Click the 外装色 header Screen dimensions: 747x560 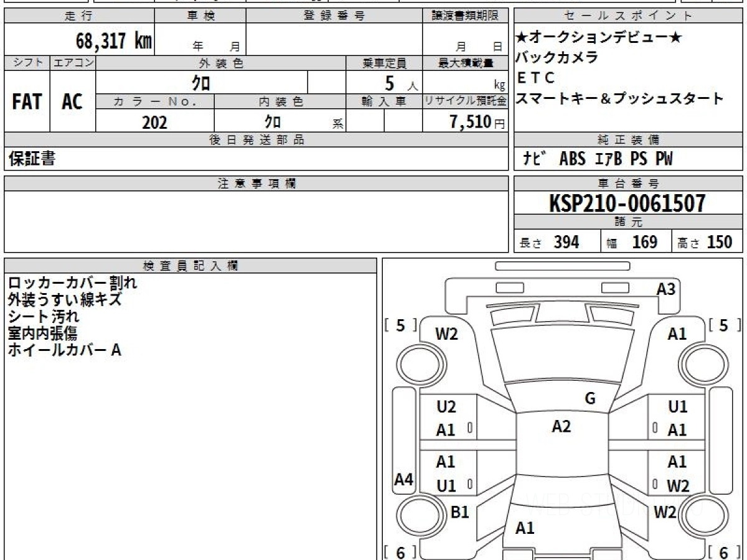[221, 63]
